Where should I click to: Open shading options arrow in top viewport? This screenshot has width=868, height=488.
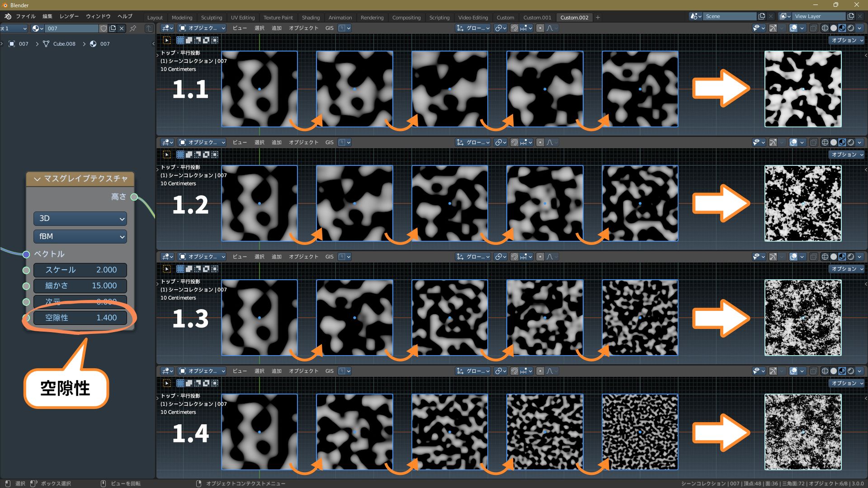pyautogui.click(x=860, y=28)
